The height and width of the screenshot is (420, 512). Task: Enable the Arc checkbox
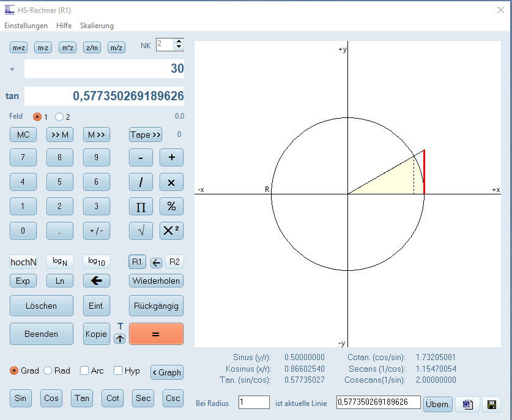point(84,370)
